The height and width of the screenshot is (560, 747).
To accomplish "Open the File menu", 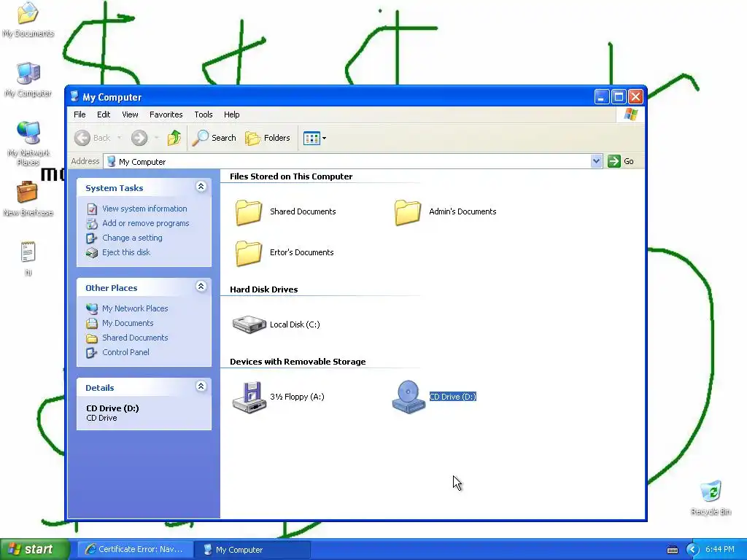I will click(x=80, y=114).
